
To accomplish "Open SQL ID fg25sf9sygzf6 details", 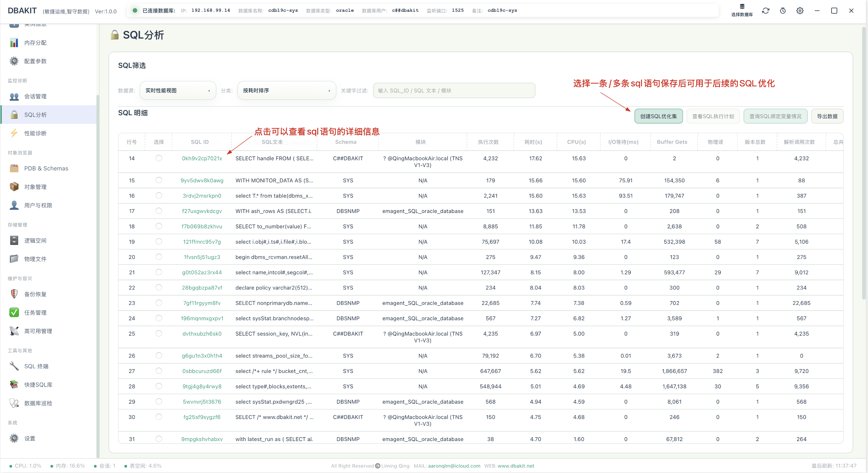I will (202, 417).
